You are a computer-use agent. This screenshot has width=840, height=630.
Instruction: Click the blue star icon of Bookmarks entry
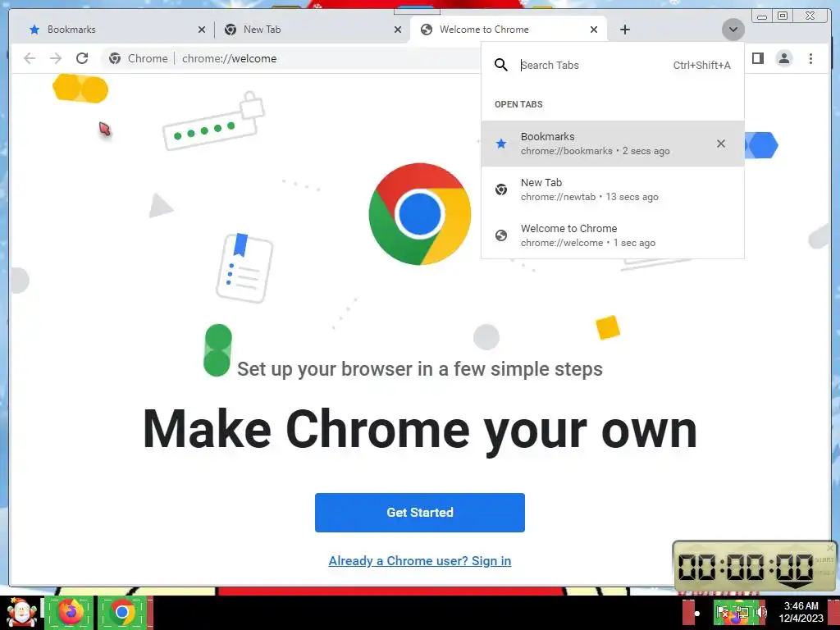coord(501,144)
